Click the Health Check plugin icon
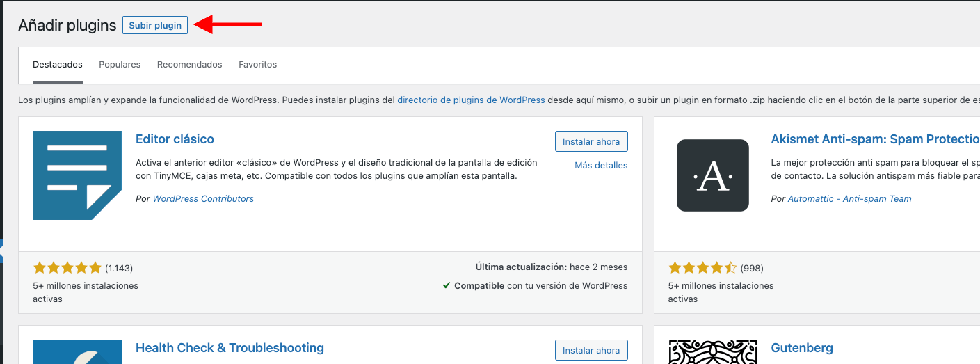This screenshot has height=364, width=980. [x=77, y=352]
